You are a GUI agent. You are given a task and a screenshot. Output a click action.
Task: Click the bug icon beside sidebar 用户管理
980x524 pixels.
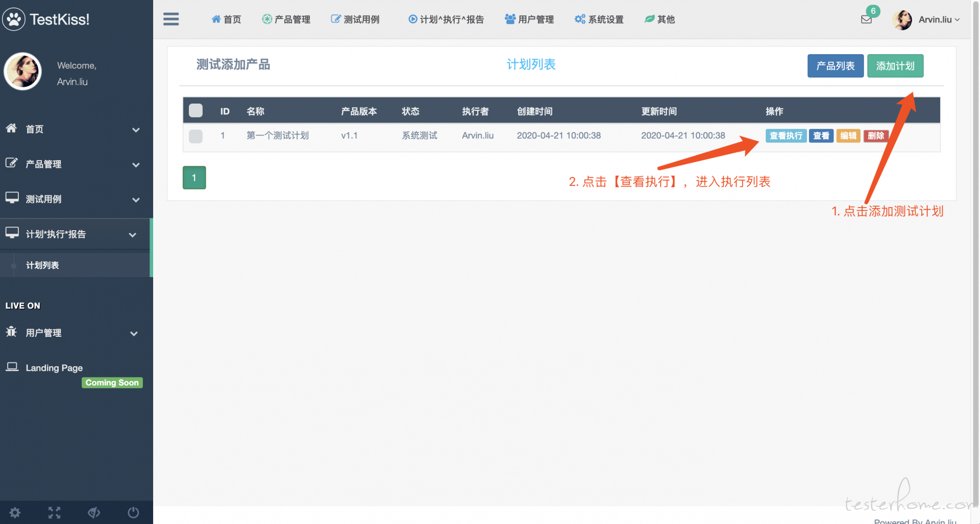(x=11, y=332)
